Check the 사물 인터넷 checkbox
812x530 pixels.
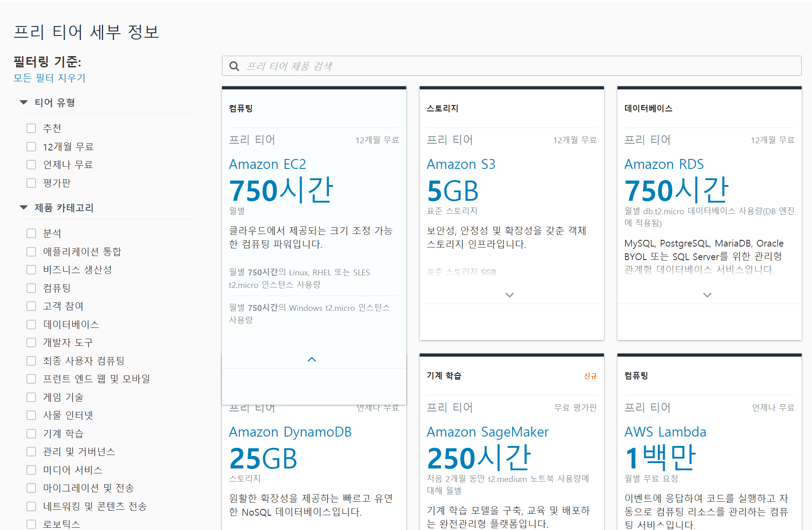(x=31, y=415)
